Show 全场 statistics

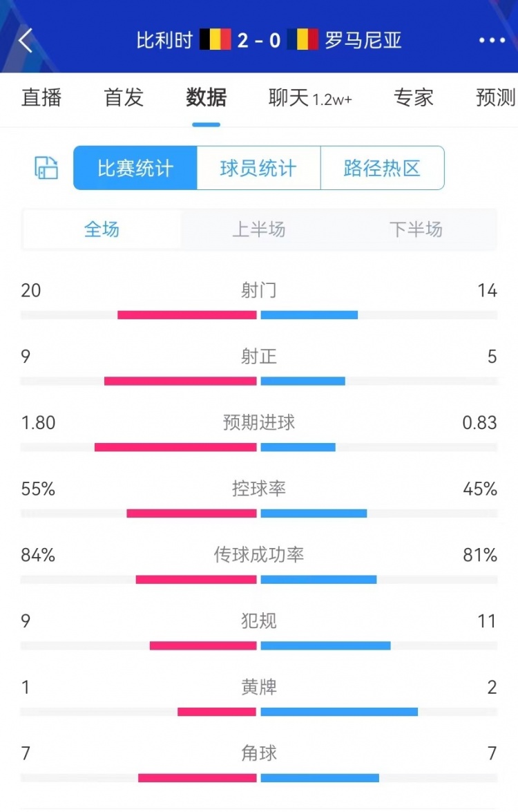[x=102, y=229]
